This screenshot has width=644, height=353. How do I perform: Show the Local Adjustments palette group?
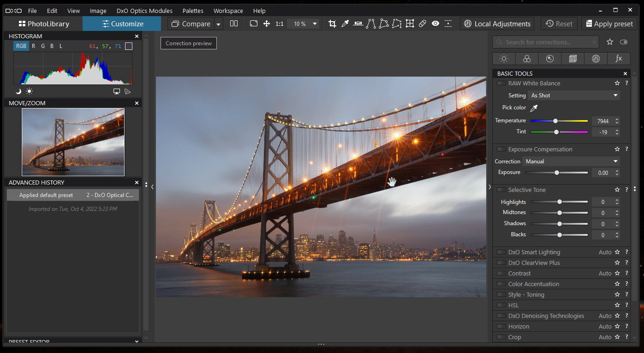596,59
